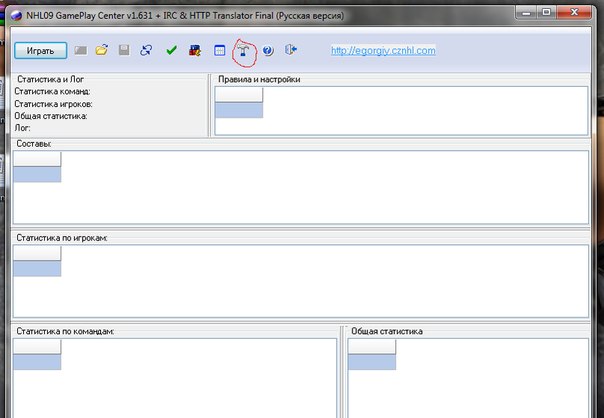The width and height of the screenshot is (604, 418).
Task: Click the grid header cell under 'Правила и настройки'
Action: pyautogui.click(x=239, y=95)
